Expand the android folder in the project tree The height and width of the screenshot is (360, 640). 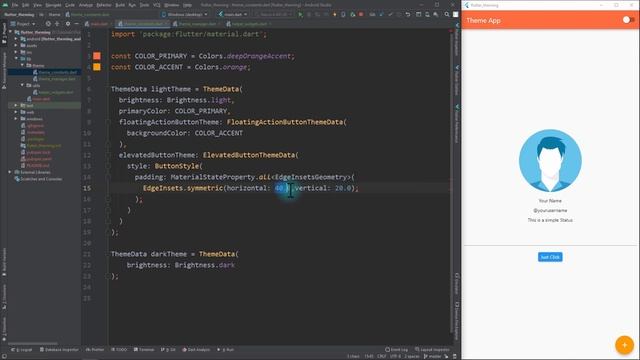pyautogui.click(x=16, y=39)
